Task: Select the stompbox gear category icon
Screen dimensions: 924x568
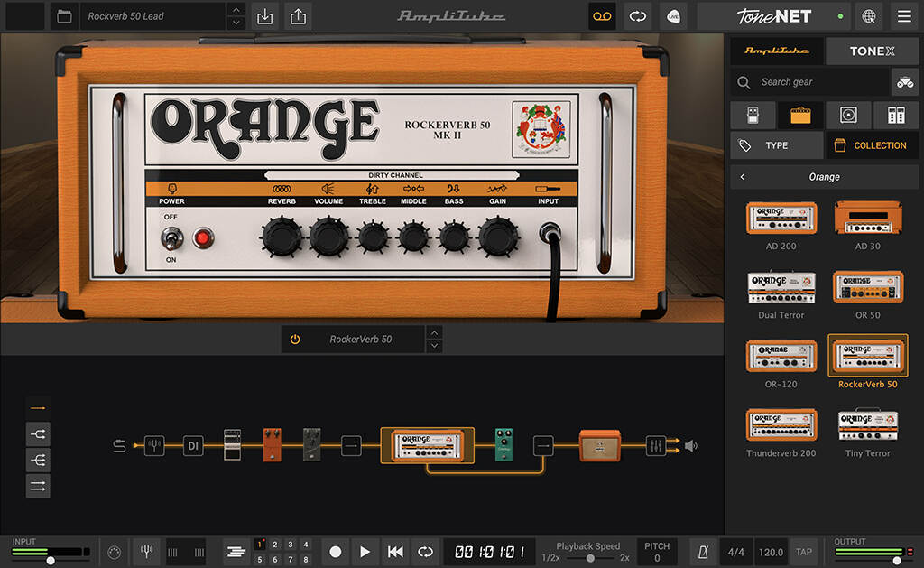Action: pyautogui.click(x=753, y=115)
